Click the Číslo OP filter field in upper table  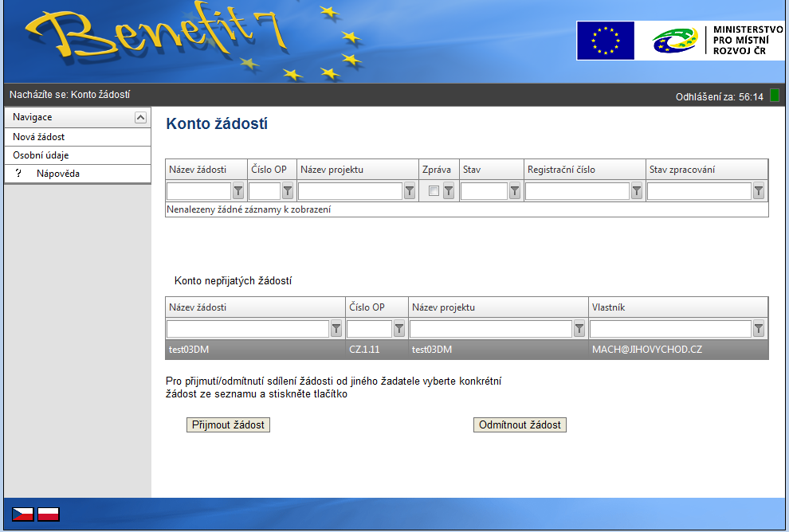click(x=265, y=191)
